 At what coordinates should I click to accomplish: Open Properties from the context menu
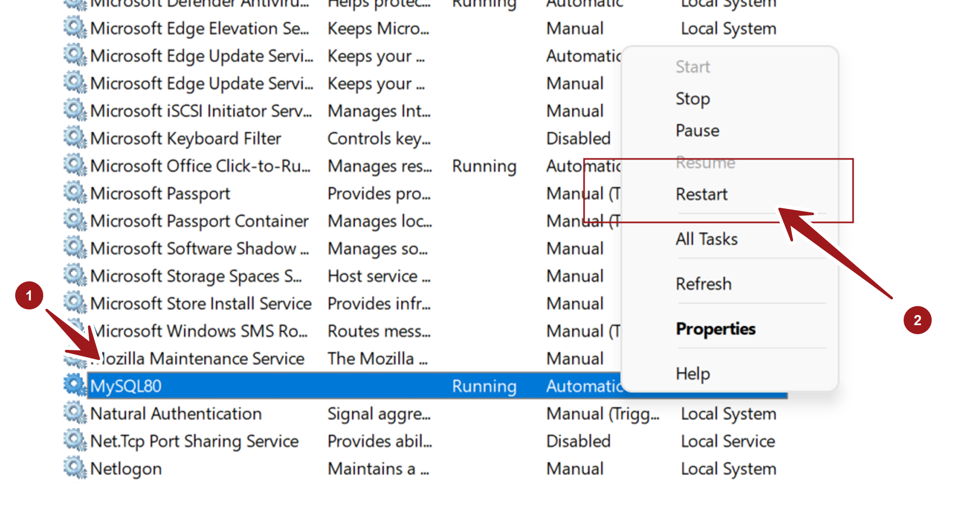(x=715, y=329)
